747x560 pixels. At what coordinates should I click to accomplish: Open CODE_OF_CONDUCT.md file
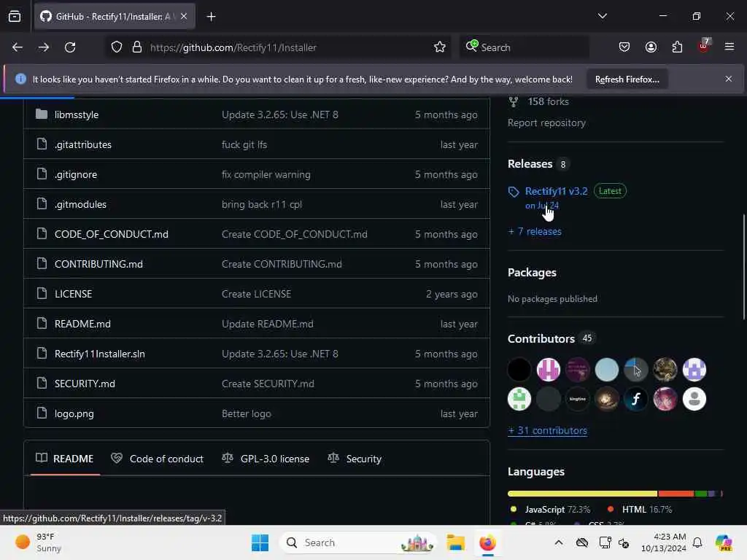click(x=112, y=234)
